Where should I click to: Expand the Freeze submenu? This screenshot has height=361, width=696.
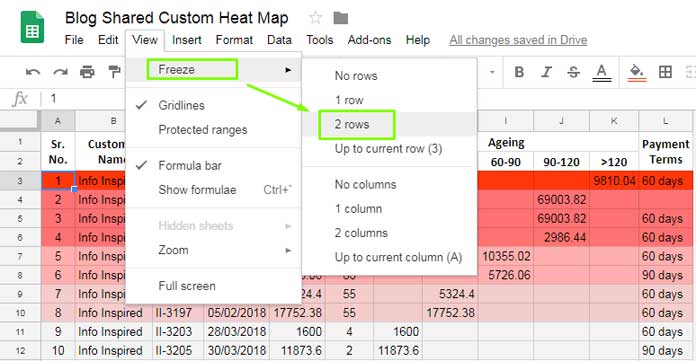214,70
